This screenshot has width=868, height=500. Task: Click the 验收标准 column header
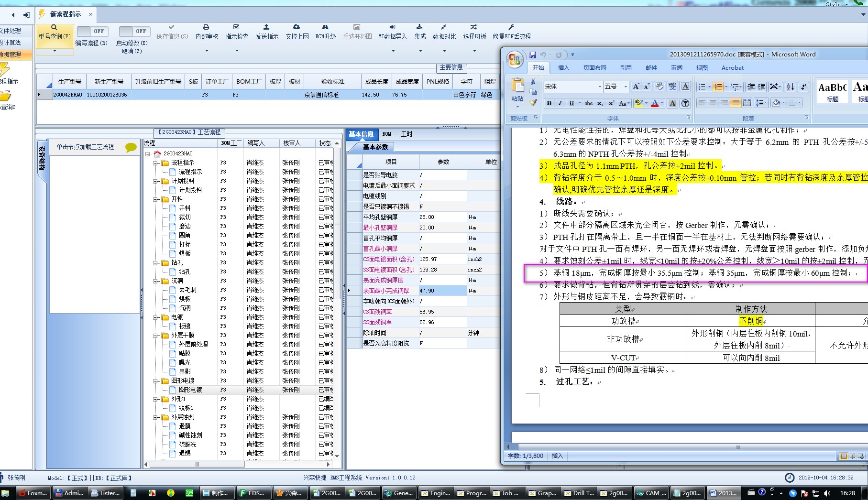click(x=333, y=82)
